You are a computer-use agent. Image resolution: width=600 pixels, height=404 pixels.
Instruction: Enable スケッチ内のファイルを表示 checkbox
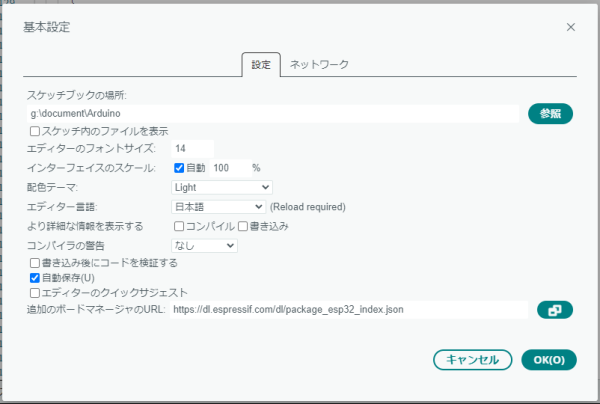[x=35, y=131]
